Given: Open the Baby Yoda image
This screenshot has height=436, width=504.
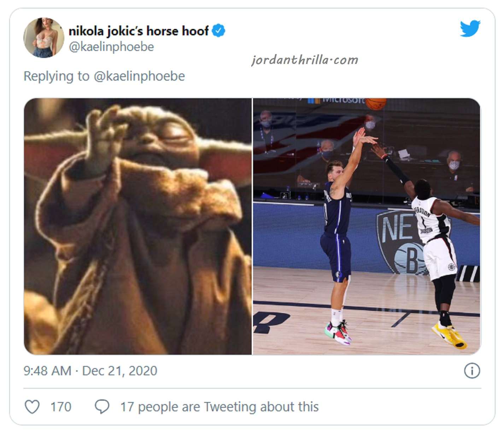Looking at the screenshot, I should 138,226.
